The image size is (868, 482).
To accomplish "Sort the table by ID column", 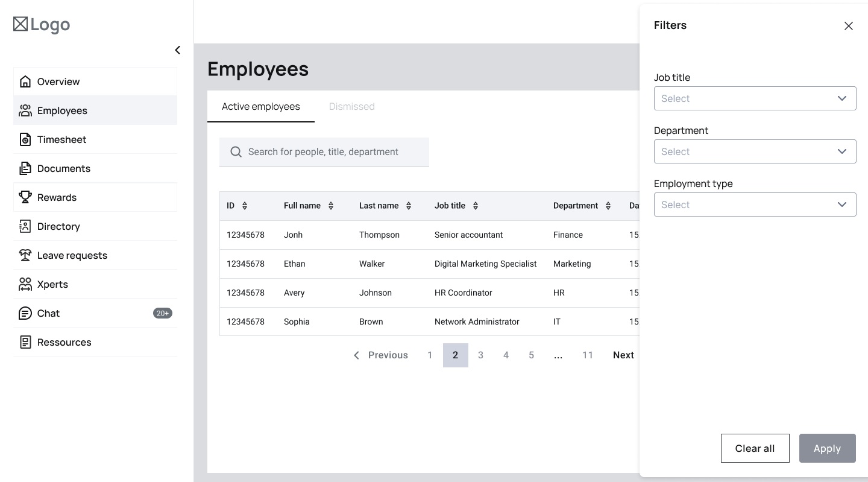I will [245, 206].
